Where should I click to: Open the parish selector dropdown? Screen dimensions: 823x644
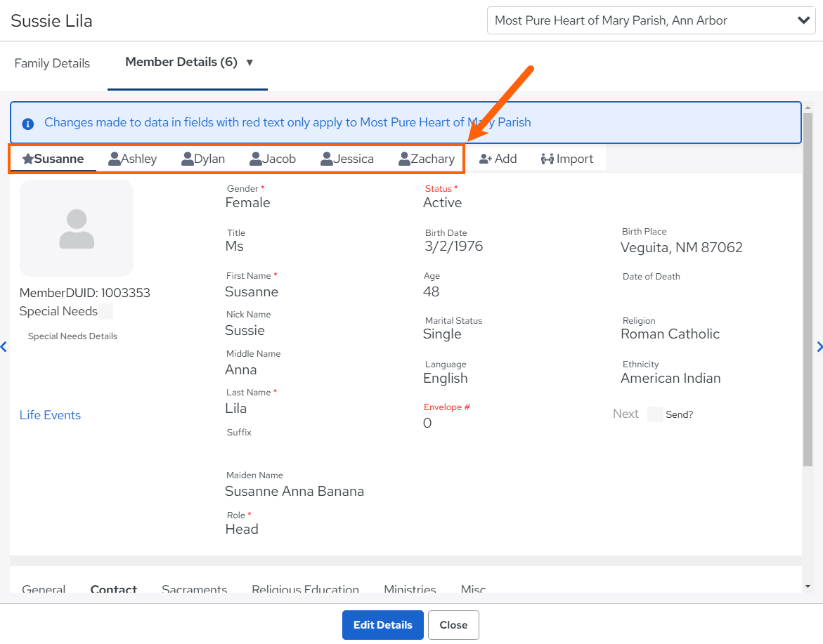pyautogui.click(x=651, y=20)
